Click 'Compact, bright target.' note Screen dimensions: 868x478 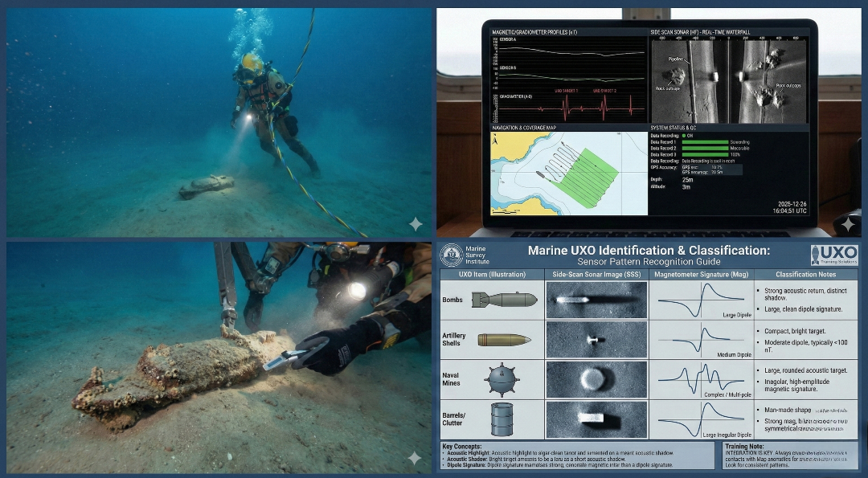click(x=795, y=331)
